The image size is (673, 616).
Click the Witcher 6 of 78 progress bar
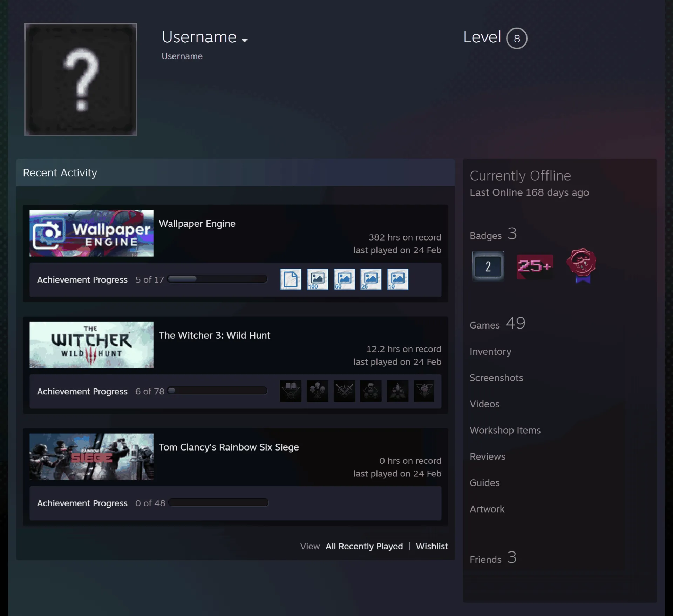coord(217,391)
